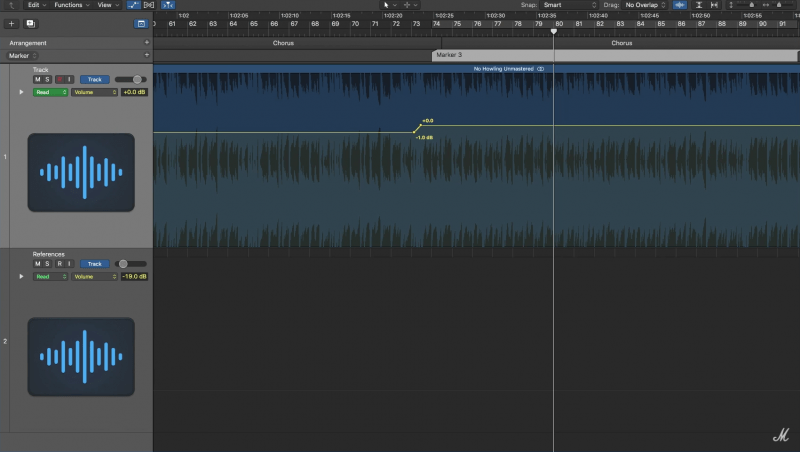Expand the disclosure triangle on References track
This screenshot has height=452, width=800.
click(x=21, y=277)
